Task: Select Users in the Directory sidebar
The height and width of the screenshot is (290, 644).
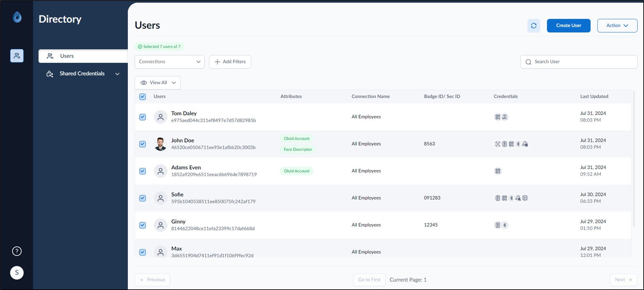Action: click(83, 56)
